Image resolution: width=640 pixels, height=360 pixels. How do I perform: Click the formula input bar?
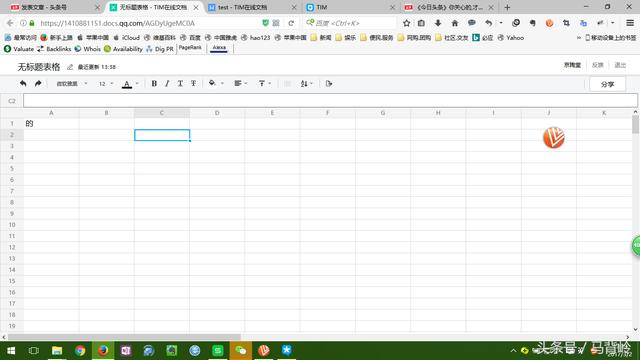coord(330,100)
